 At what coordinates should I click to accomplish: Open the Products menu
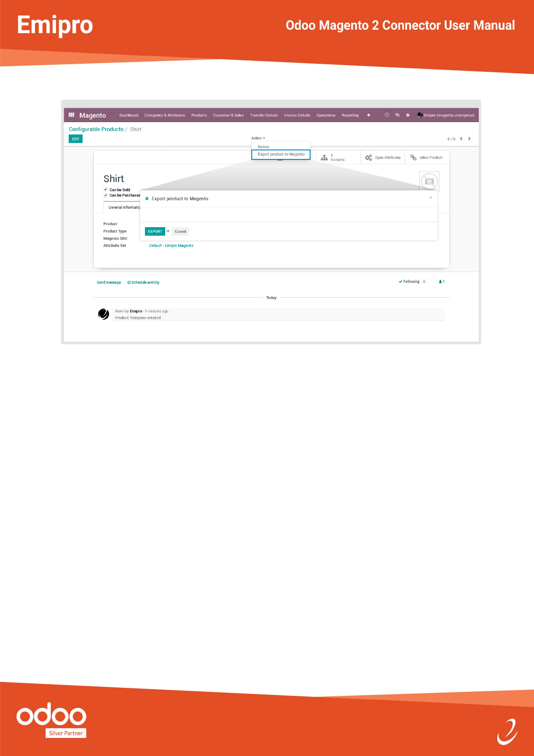coord(199,115)
